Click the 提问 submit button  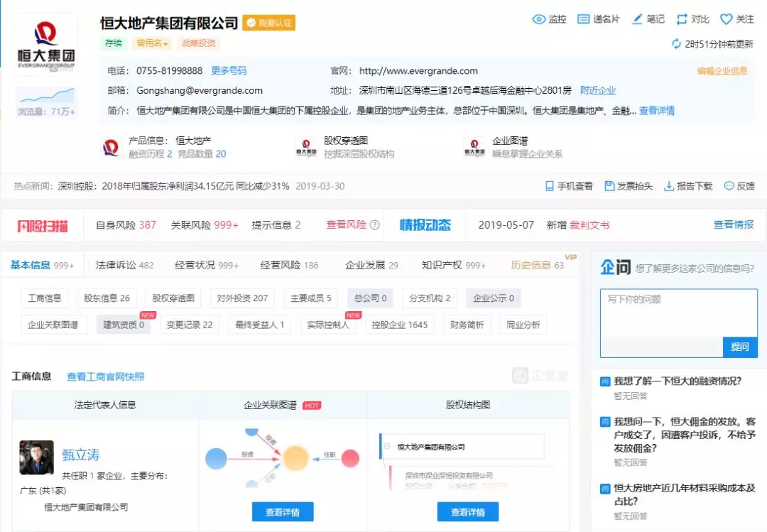tap(741, 347)
